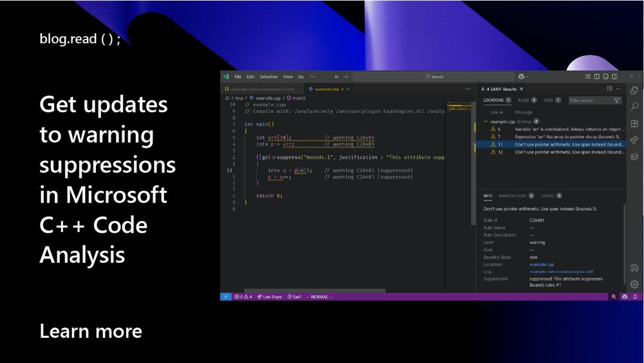Image resolution: width=644 pixels, height=363 pixels.
Task: Switch to the RULES tab
Action: 527,101
